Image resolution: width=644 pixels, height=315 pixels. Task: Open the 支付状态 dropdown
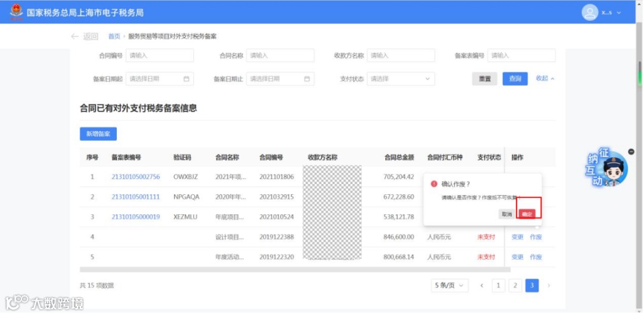pyautogui.click(x=401, y=79)
